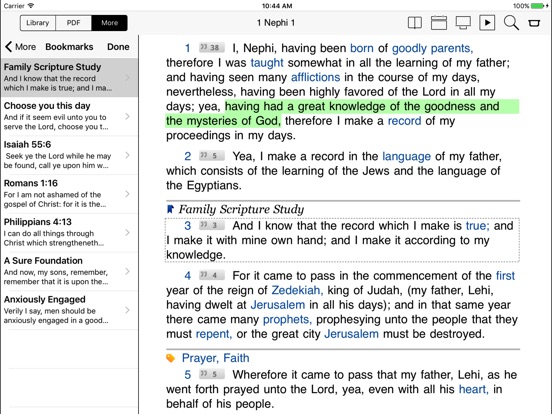Start playback with the play button icon
This screenshot has height=414, width=552.
(487, 23)
